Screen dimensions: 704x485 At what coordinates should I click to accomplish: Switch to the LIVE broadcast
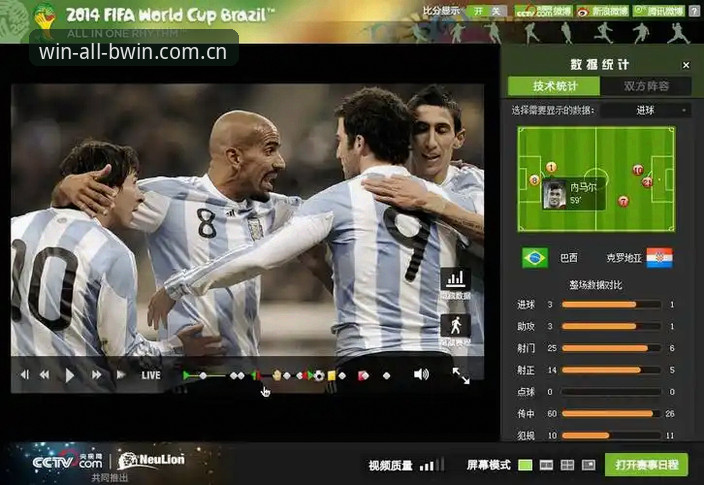point(151,375)
